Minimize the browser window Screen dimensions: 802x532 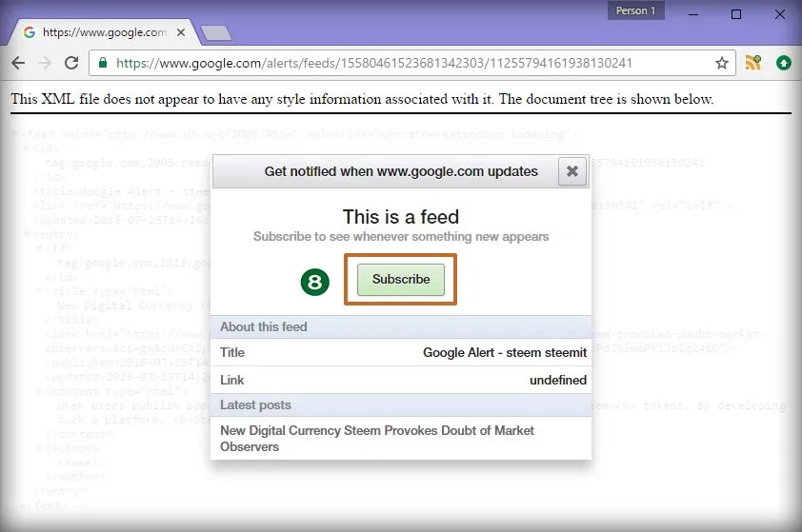coord(693,14)
